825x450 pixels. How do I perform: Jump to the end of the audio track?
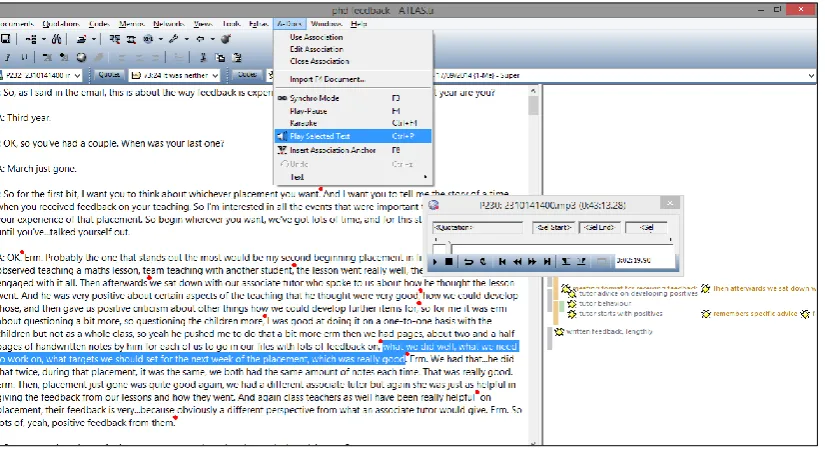click(547, 261)
